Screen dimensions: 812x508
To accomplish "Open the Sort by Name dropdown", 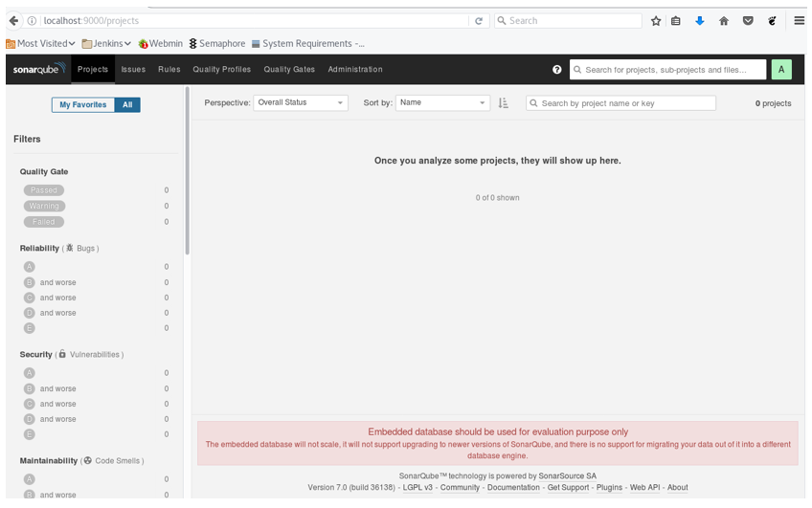I will click(x=442, y=102).
